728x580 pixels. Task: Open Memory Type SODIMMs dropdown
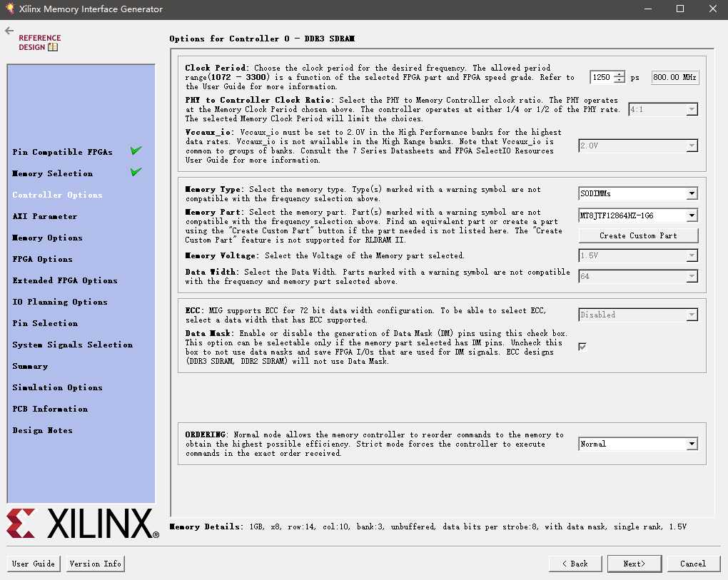point(638,193)
